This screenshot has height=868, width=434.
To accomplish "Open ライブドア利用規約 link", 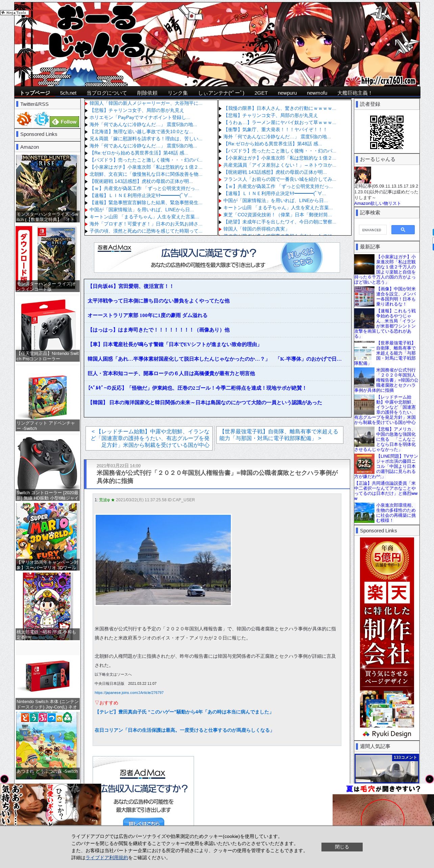I will click(x=107, y=858).
